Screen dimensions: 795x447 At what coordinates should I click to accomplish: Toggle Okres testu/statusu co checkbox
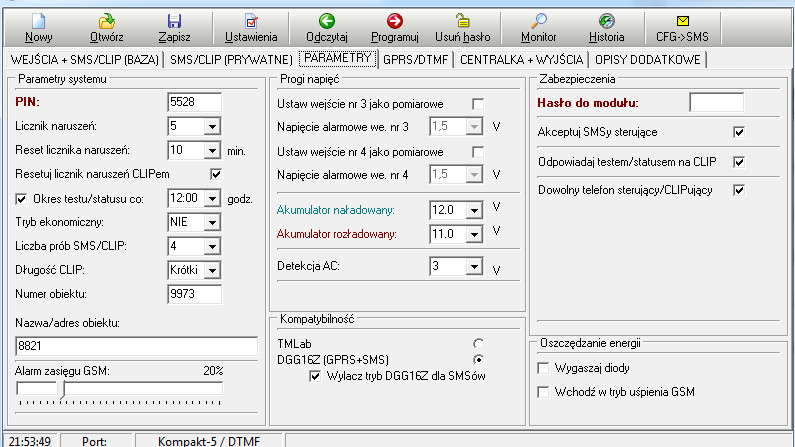(x=21, y=199)
